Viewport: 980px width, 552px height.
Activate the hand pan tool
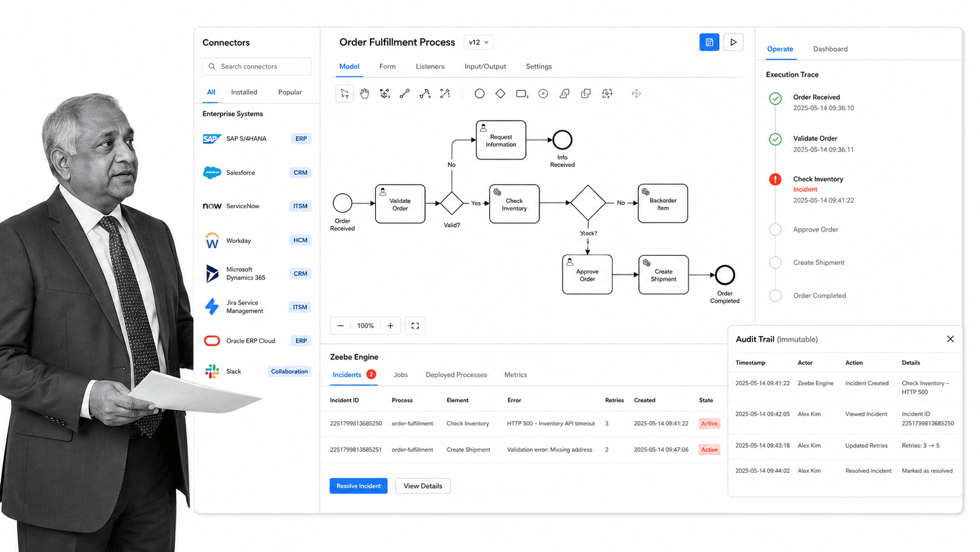coord(365,94)
